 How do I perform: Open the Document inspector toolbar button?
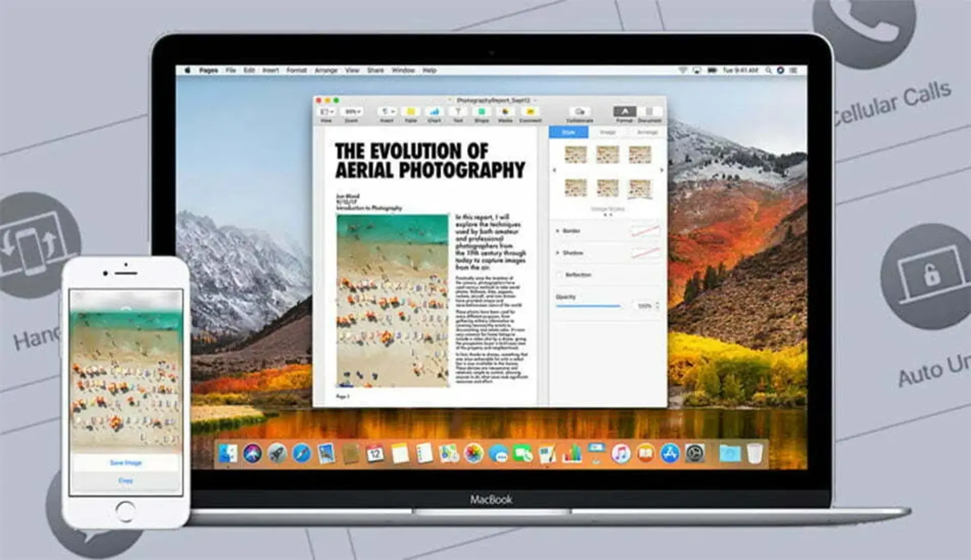[649, 112]
